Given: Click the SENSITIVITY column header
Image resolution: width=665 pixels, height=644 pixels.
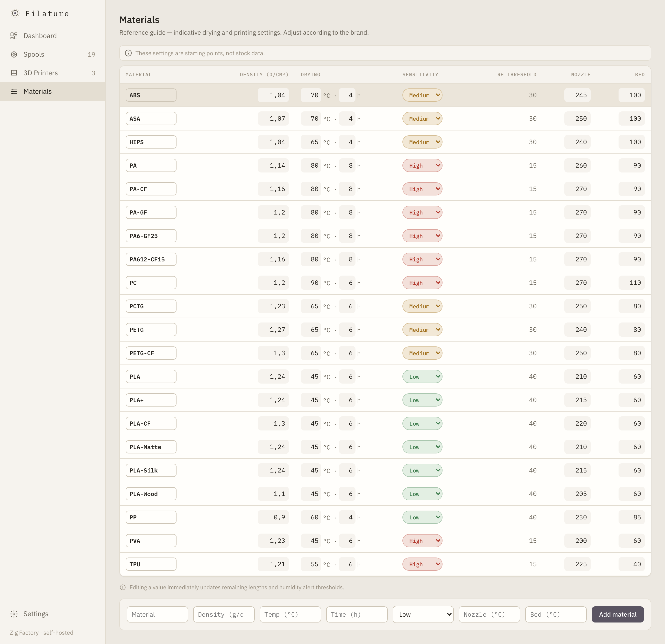Looking at the screenshot, I should (x=420, y=75).
